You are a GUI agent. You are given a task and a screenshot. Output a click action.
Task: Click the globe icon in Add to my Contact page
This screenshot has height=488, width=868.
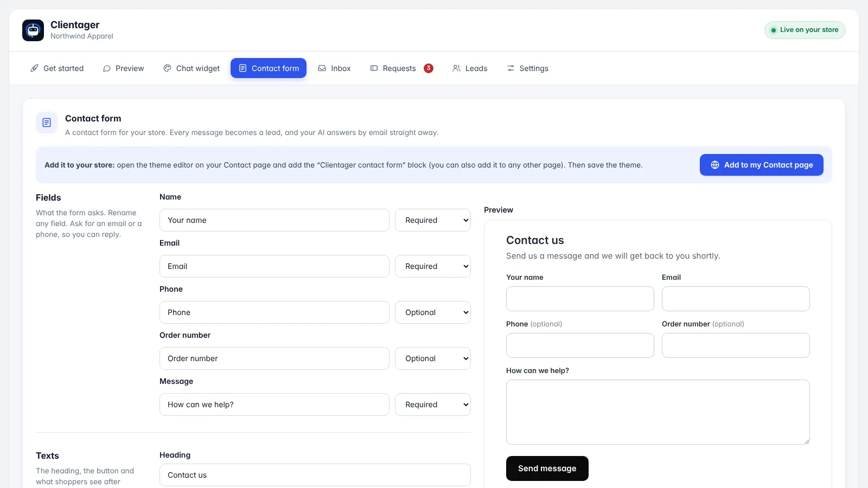[x=715, y=165]
